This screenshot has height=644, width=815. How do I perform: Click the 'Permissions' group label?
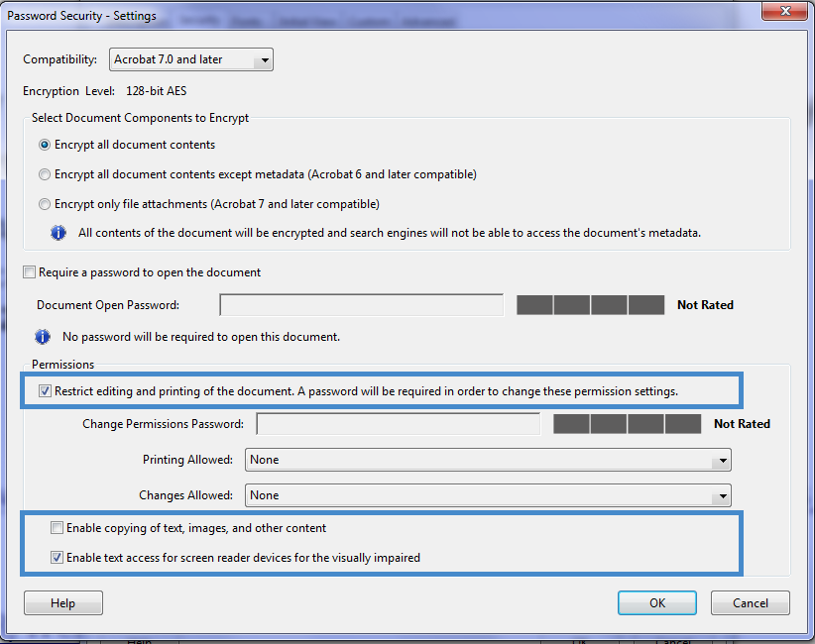point(62,365)
